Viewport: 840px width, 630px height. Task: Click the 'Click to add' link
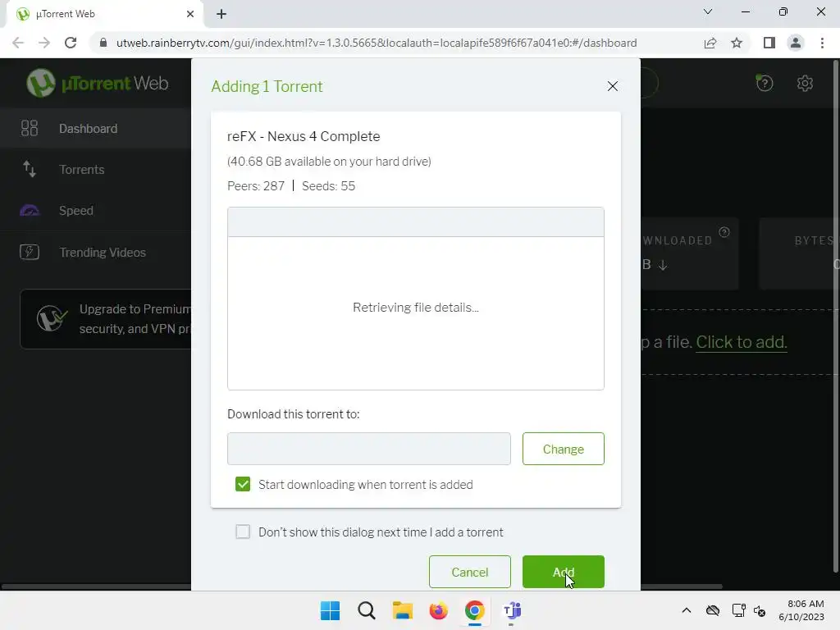[741, 342]
